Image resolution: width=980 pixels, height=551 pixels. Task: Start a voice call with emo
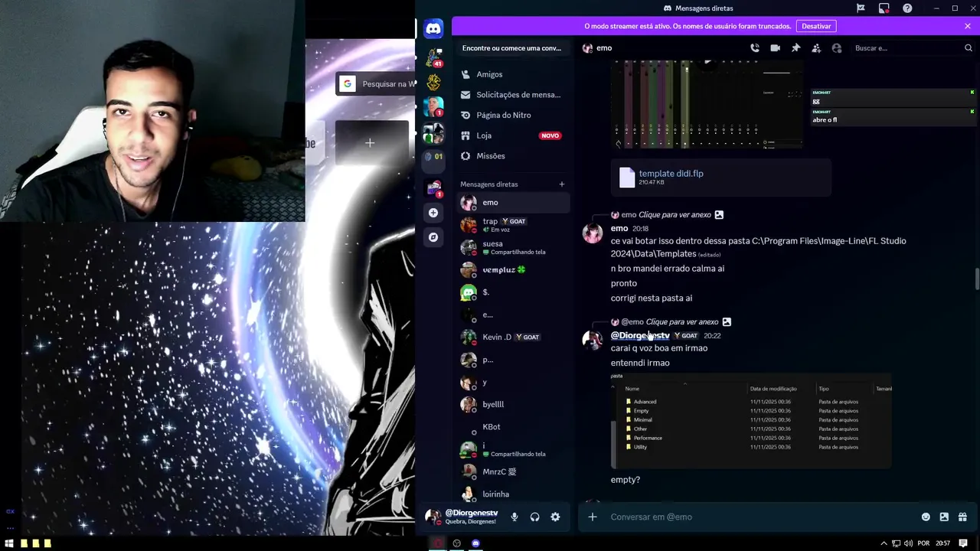point(755,47)
